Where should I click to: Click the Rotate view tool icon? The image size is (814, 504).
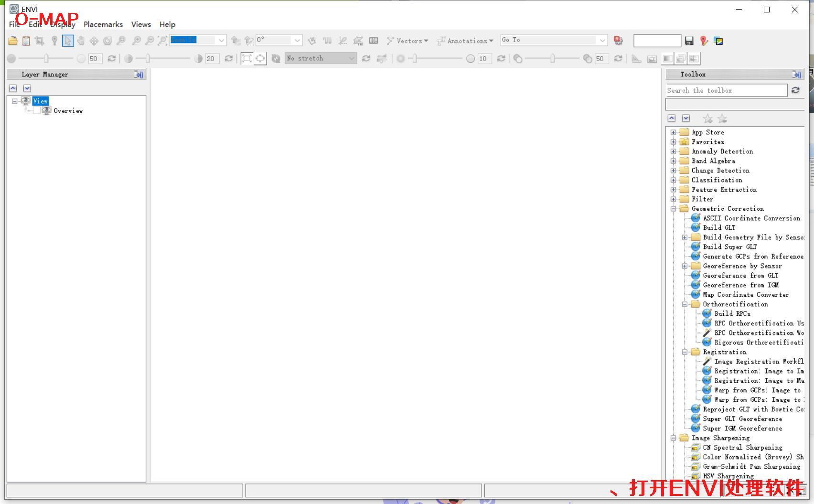click(x=107, y=41)
